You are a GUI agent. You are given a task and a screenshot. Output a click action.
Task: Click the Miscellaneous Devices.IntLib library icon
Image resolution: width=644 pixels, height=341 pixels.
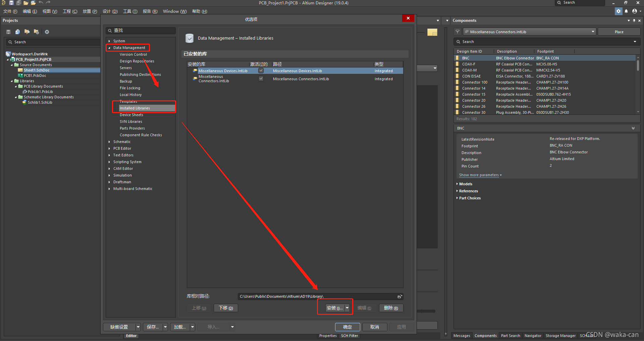[195, 71]
